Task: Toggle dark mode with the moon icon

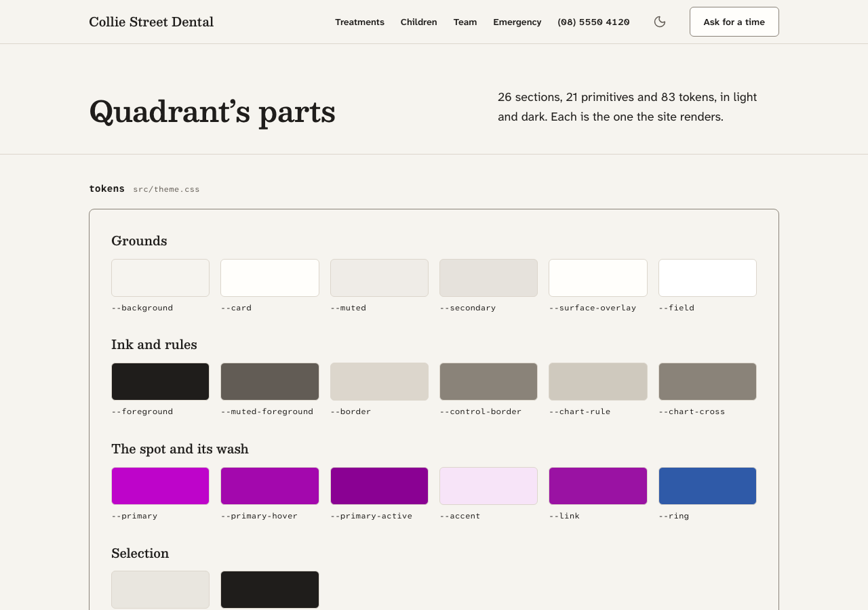Action: click(660, 22)
